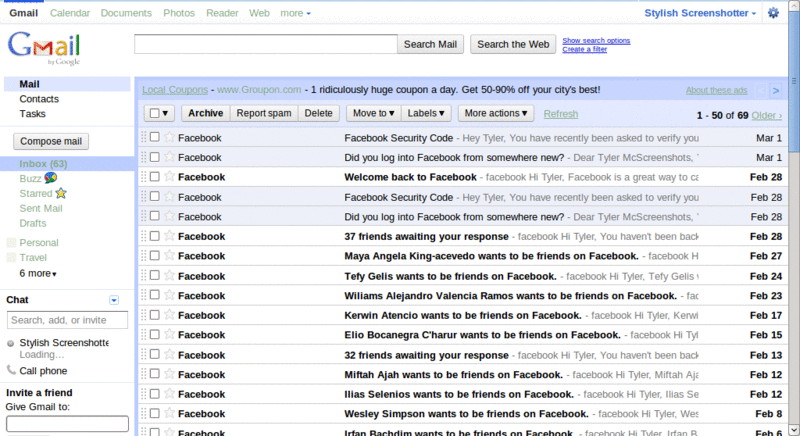The height and width of the screenshot is (436, 800).
Task: Click the 'Give Gmail to' input field
Action: tap(67, 424)
